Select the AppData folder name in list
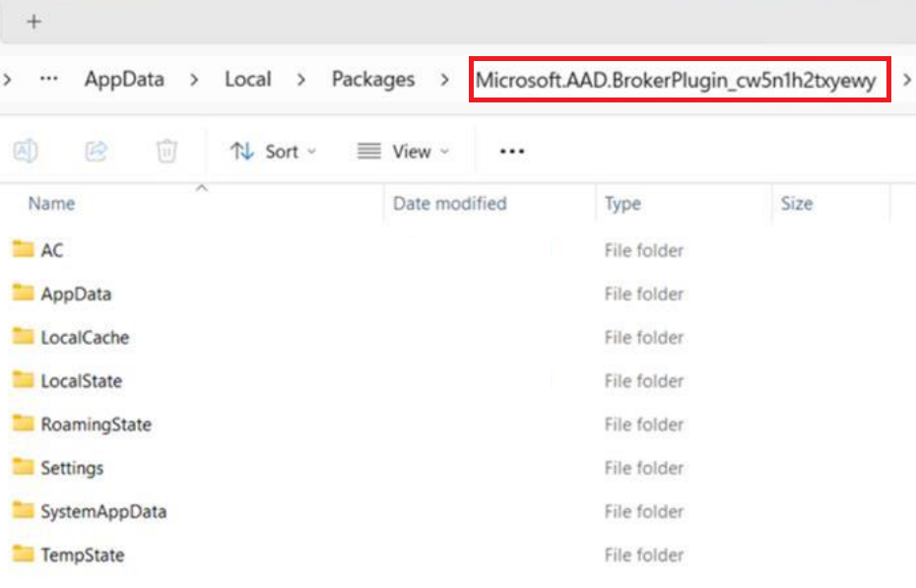The image size is (916, 588). (76, 294)
